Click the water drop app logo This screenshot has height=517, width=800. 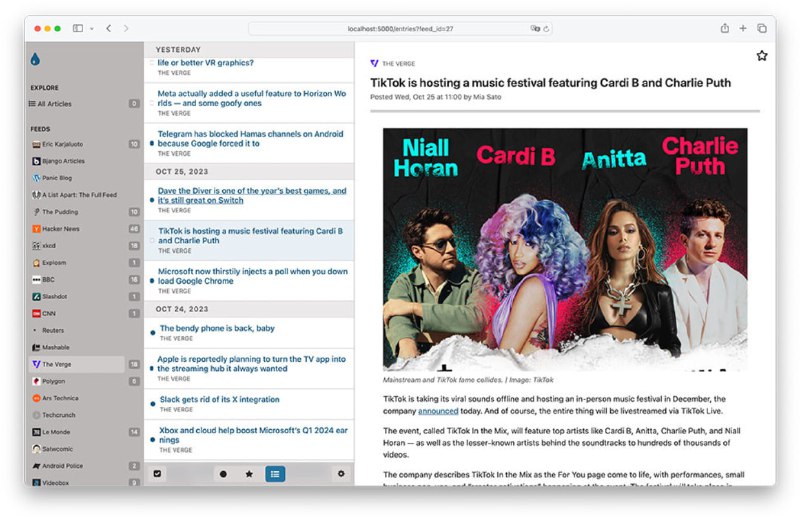click(x=36, y=59)
